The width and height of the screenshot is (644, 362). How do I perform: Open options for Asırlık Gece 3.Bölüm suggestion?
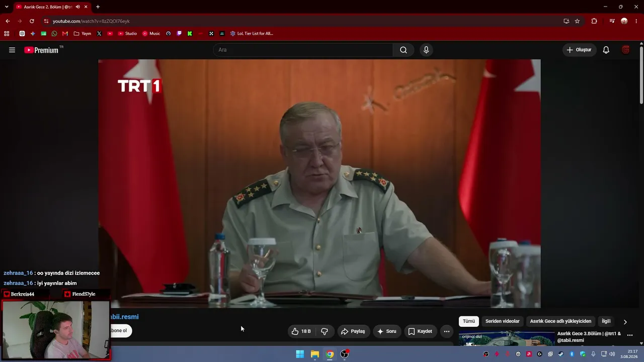point(629,335)
